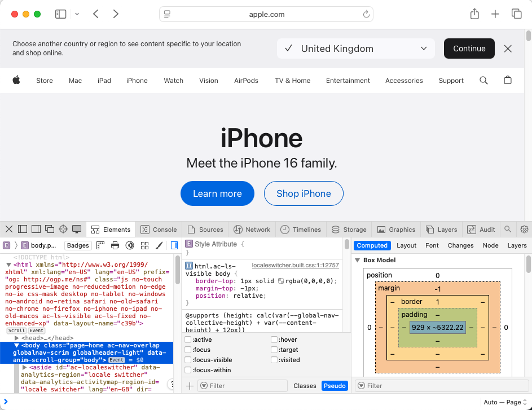
Task: Click the Apple logo in navigation
Action: pyautogui.click(x=16, y=81)
